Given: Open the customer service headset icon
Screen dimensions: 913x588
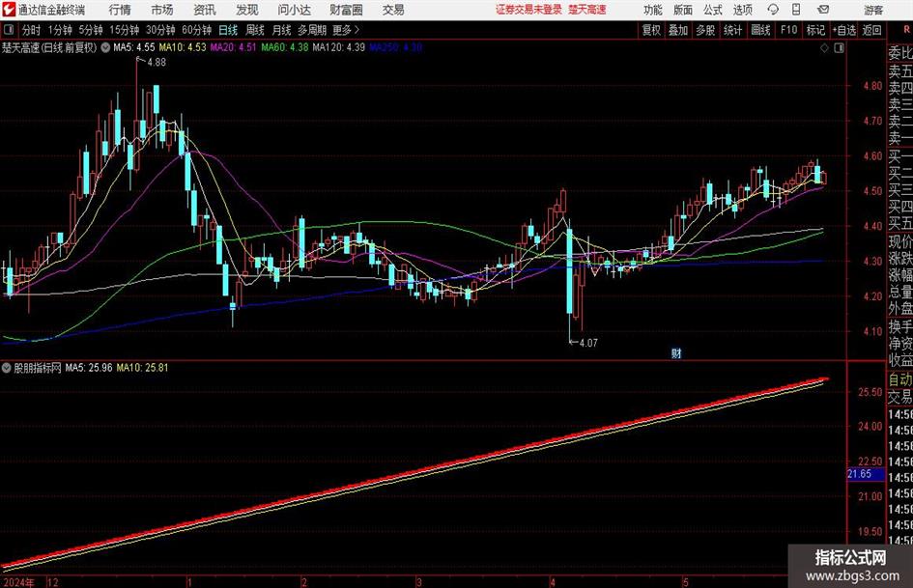Looking at the screenshot, I should coord(773,10).
